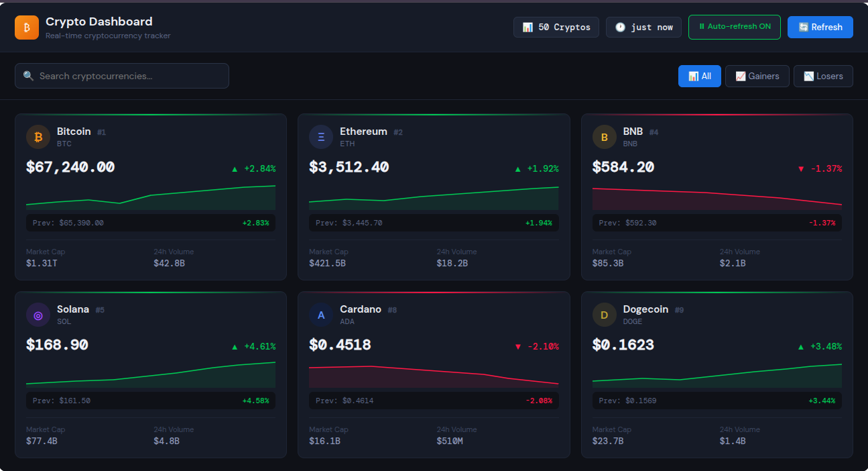Click the Bitcoin coin logo on its card

click(38, 137)
